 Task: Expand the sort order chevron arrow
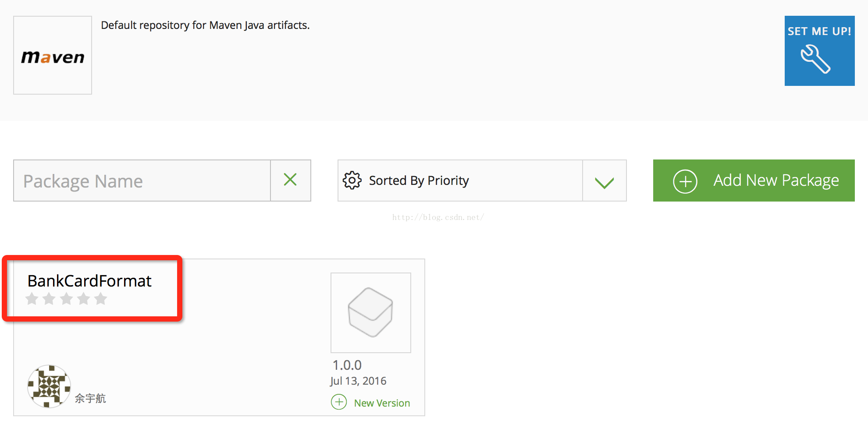tap(604, 181)
